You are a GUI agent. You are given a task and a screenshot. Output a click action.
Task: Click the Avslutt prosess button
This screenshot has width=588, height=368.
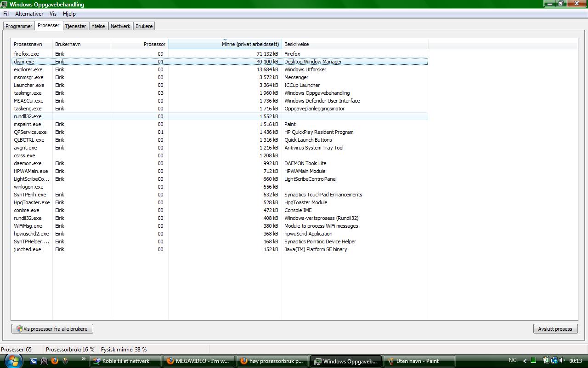pos(555,329)
